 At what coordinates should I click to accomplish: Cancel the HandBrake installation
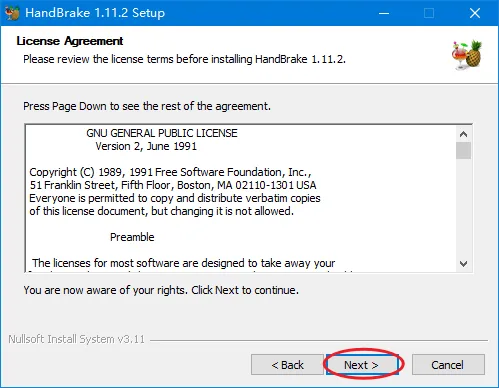(448, 365)
